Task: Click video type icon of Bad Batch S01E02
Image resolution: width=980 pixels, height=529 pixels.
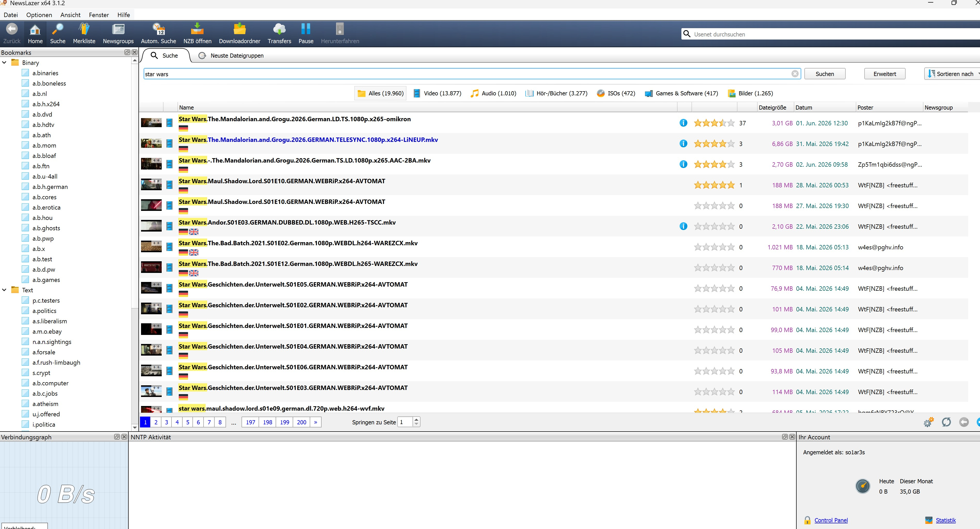Action: (170, 247)
